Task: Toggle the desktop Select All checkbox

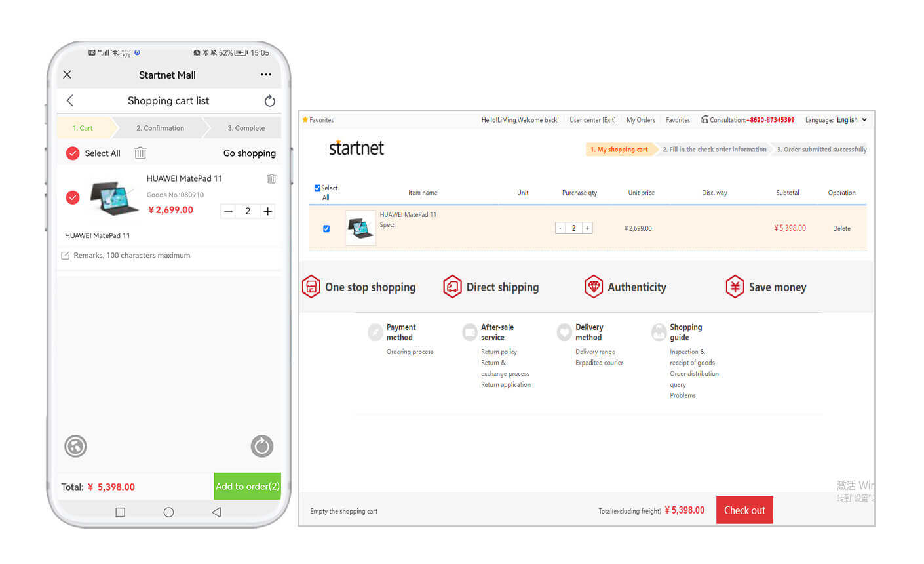Action: (x=317, y=188)
